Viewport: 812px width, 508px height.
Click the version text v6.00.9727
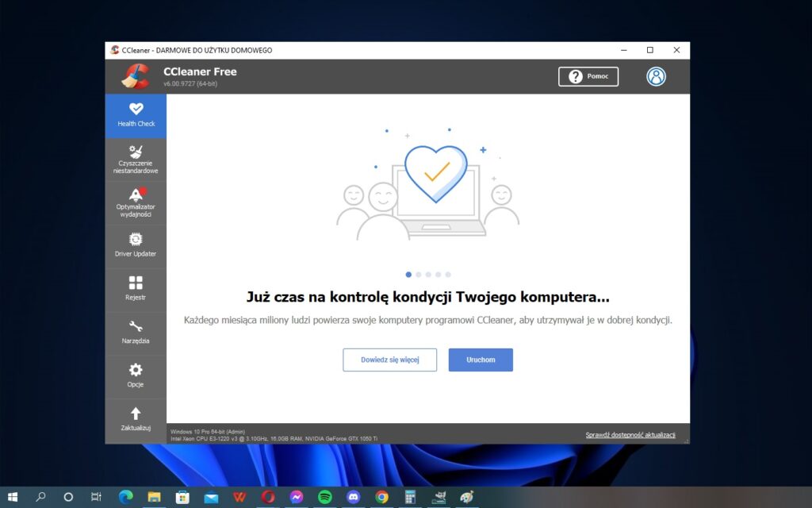point(190,83)
